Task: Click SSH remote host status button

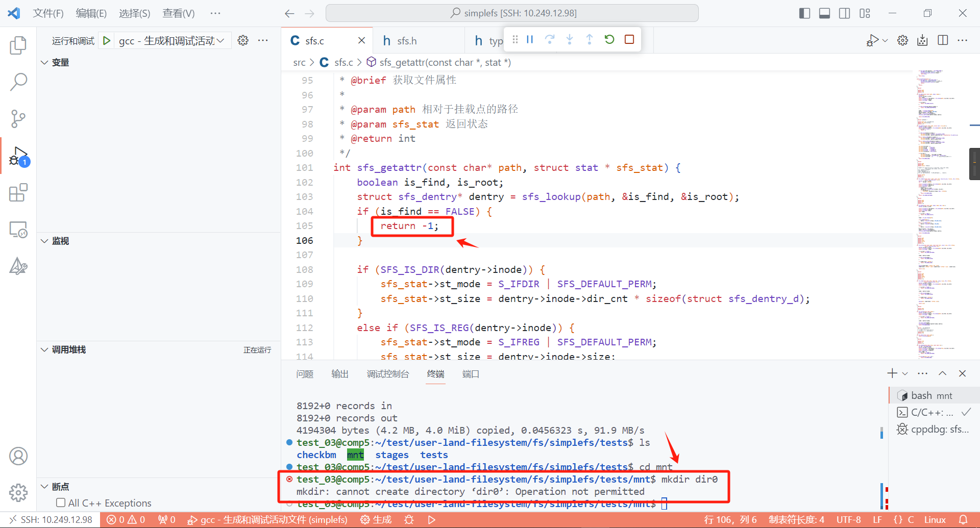Action: click(50, 519)
